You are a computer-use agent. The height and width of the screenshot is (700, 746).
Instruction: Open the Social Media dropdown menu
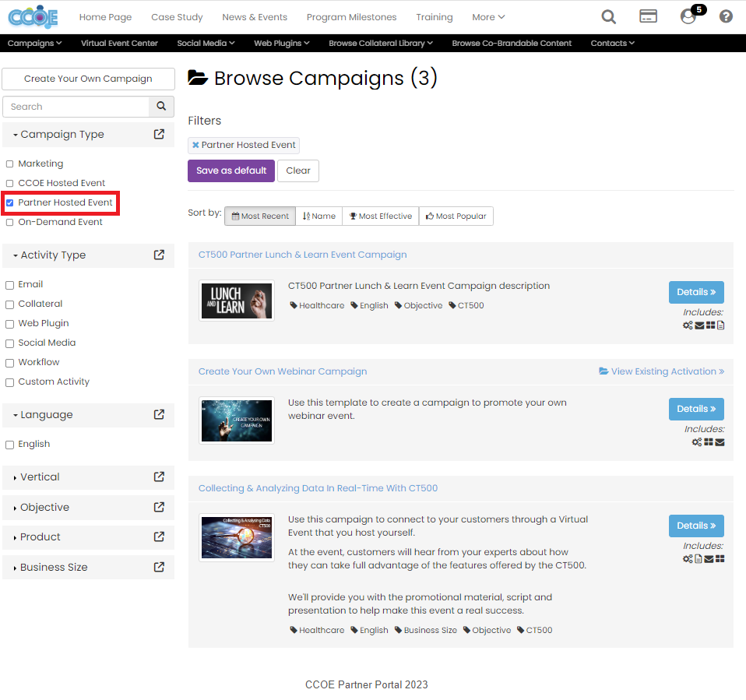[206, 43]
